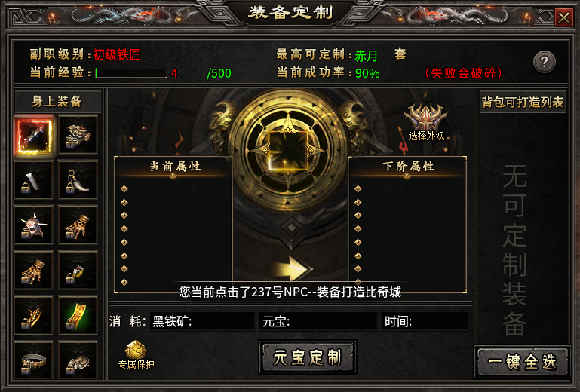Close the 装备定制 window

pos(563,17)
